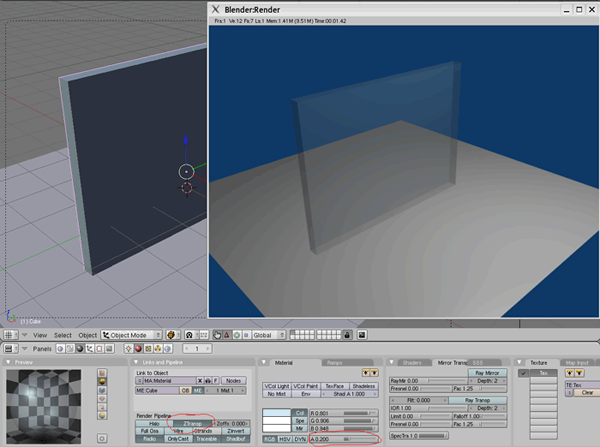This screenshot has width=600, height=447.
Task: Open the View menu in 3D header
Action: click(x=40, y=335)
